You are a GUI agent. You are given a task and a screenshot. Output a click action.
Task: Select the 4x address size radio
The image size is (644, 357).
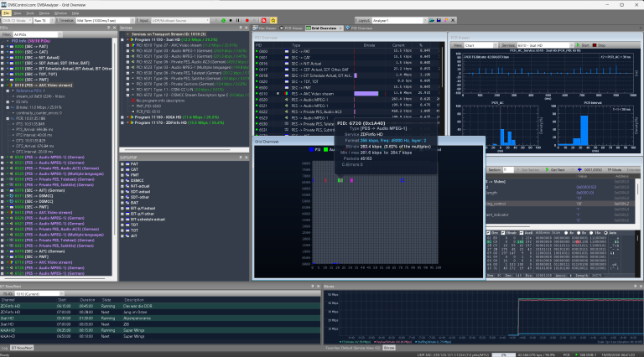point(566,233)
